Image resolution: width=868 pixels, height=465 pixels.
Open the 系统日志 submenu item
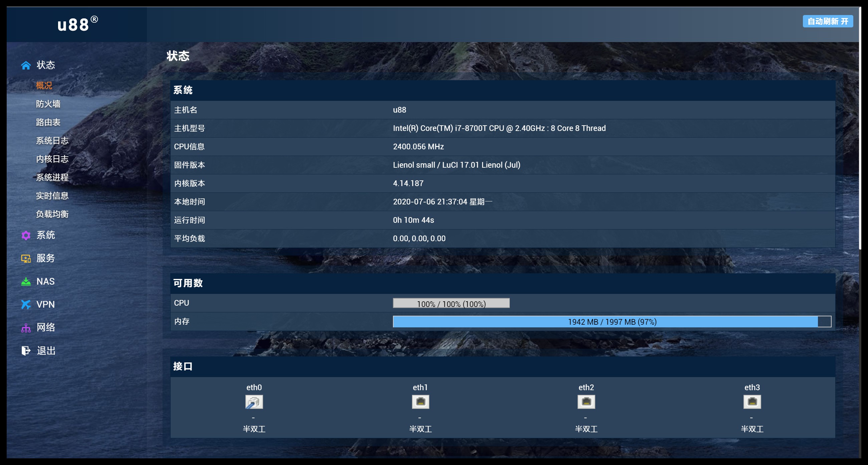(x=52, y=141)
